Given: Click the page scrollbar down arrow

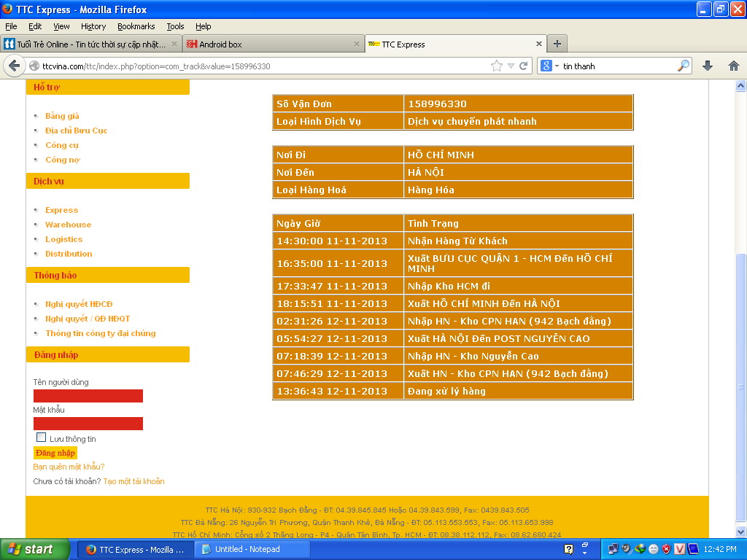Looking at the screenshot, I should [x=740, y=532].
